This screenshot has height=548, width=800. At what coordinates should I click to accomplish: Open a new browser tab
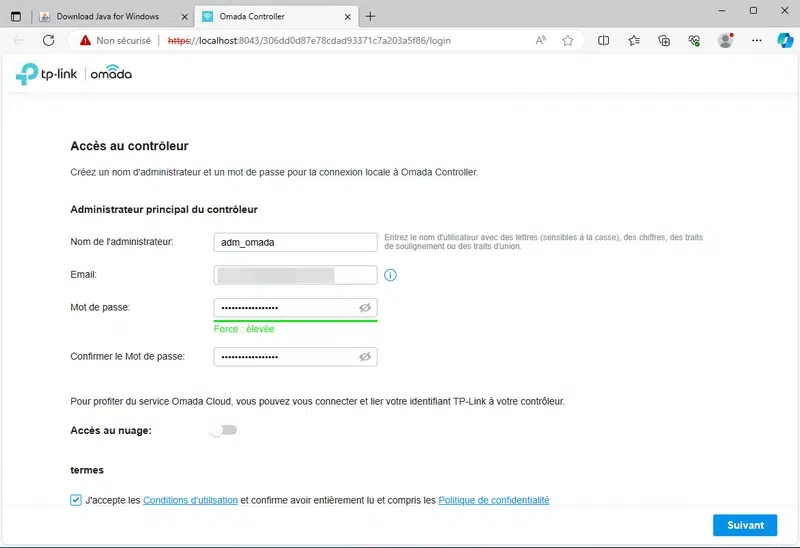pyautogui.click(x=370, y=16)
